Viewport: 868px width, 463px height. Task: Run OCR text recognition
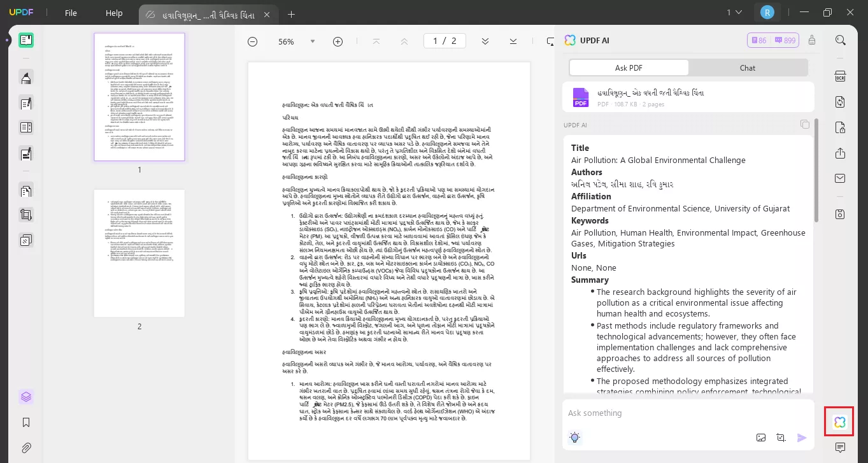841,76
